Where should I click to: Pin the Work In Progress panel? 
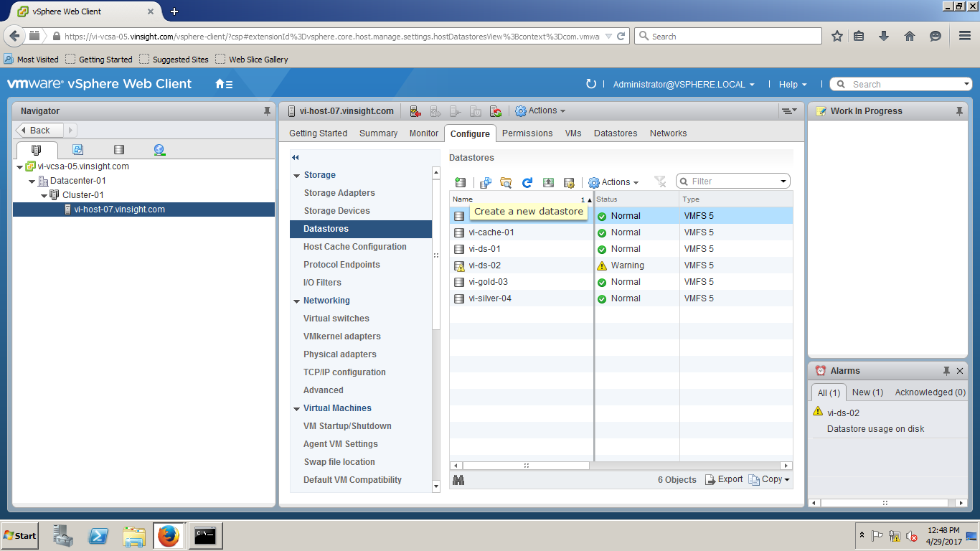(x=959, y=111)
